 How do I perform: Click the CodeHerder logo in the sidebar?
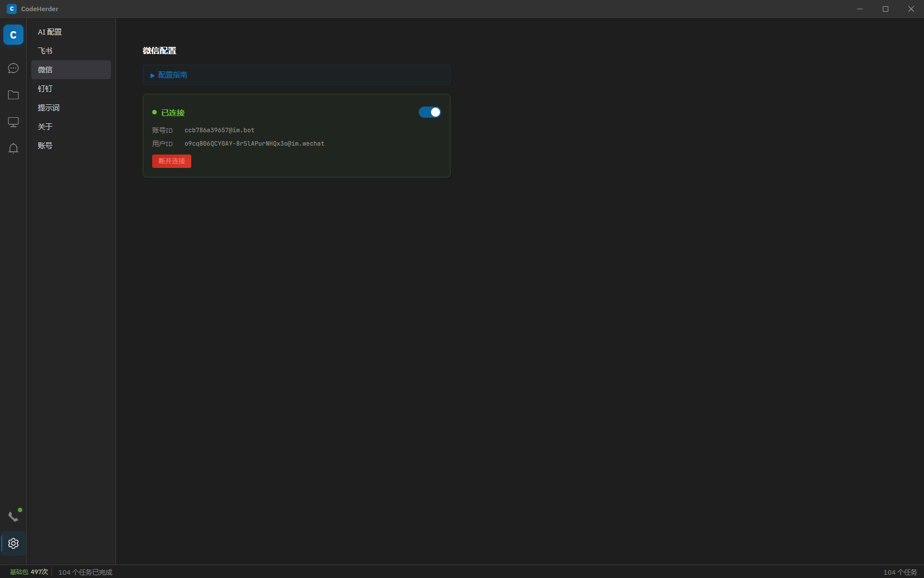pos(13,35)
